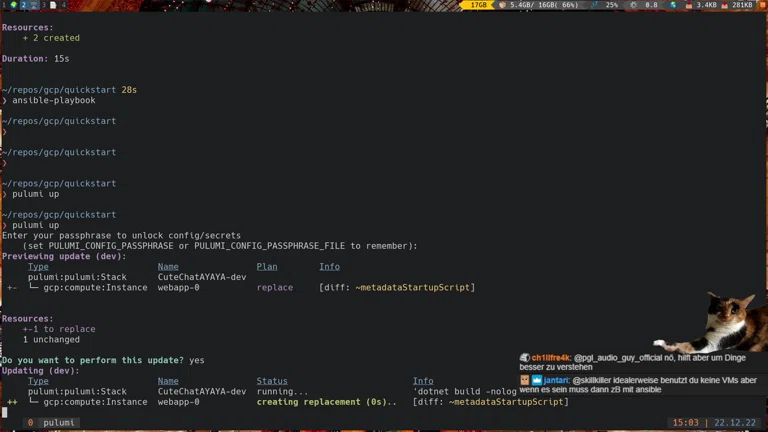Switch to workspace 2 with the terminal icon

coord(29,5)
